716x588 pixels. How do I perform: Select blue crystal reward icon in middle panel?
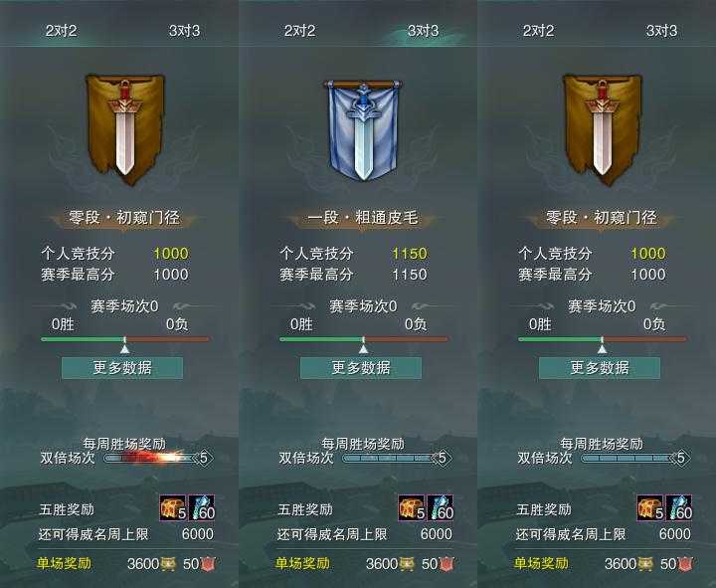point(441,507)
